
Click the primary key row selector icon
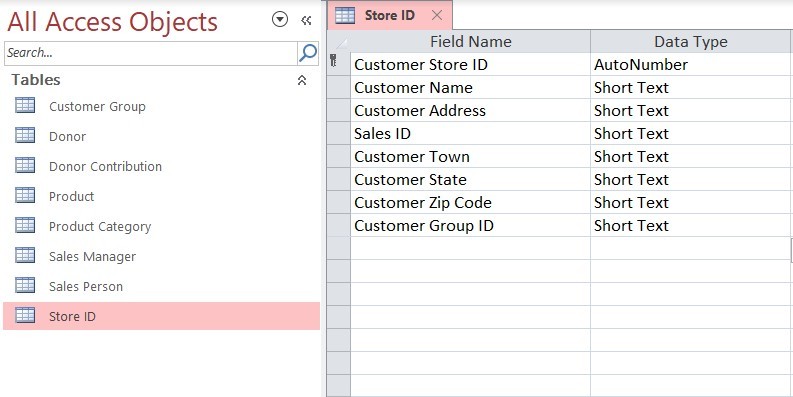(x=333, y=62)
